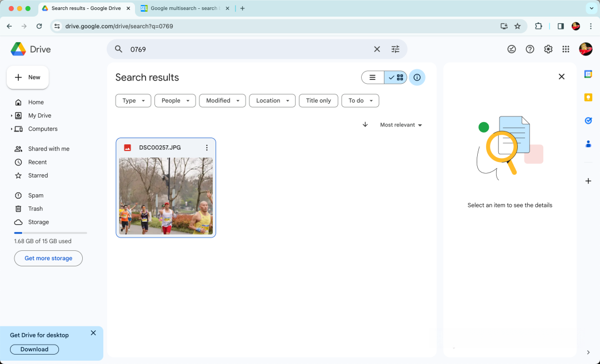This screenshot has width=600, height=364.
Task: Open the Google apps grid
Action: pyautogui.click(x=566, y=49)
